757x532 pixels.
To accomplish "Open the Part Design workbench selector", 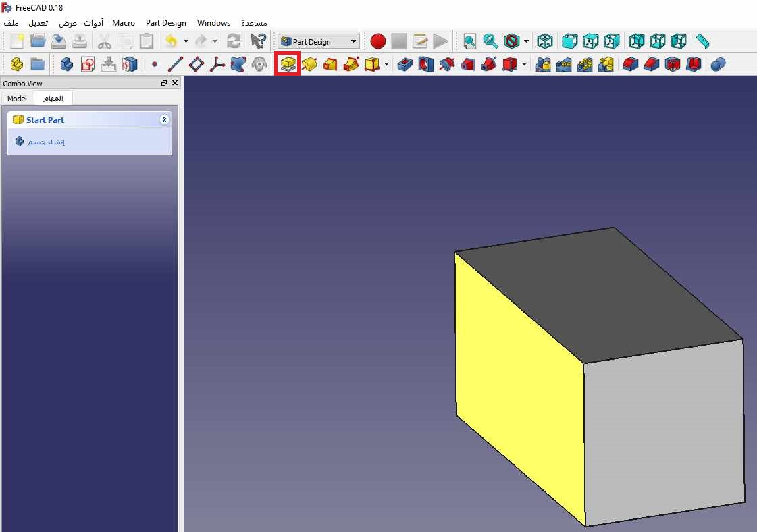I will point(319,41).
